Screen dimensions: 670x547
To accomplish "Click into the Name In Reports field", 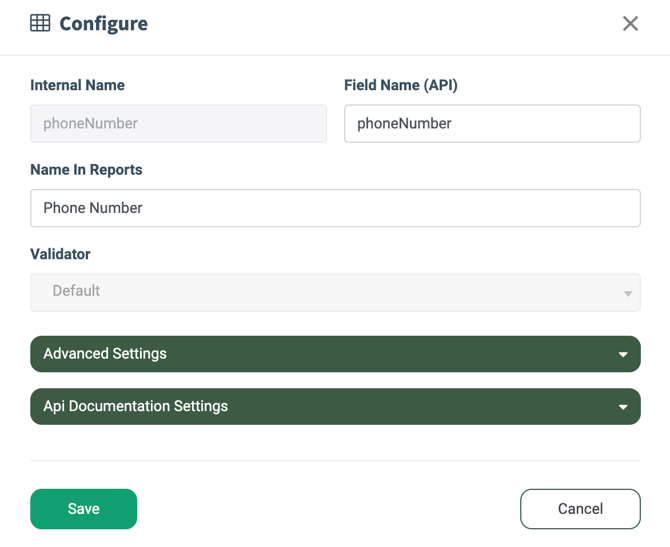I will pos(335,208).
